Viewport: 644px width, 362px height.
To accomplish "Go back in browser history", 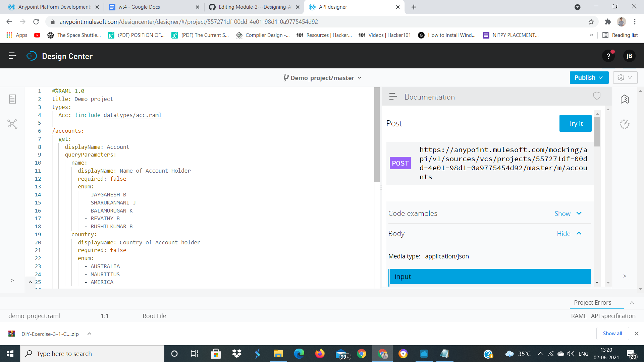I will coord(9,22).
